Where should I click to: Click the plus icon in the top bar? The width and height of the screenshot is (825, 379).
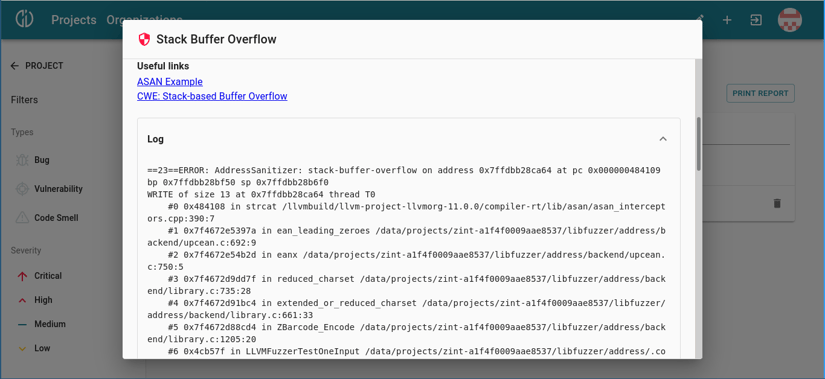[727, 20]
